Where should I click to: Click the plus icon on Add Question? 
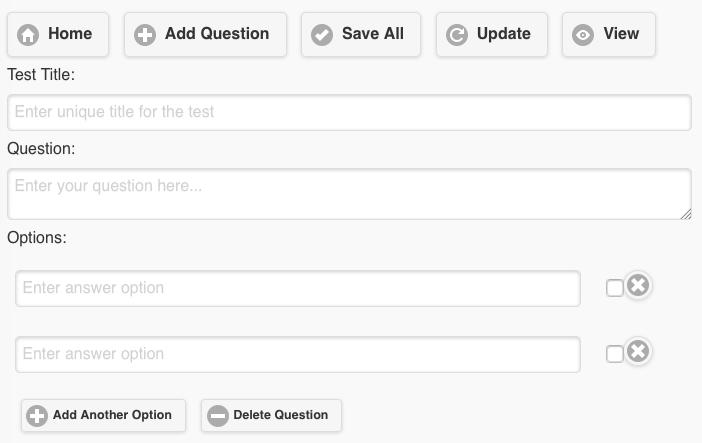point(145,35)
